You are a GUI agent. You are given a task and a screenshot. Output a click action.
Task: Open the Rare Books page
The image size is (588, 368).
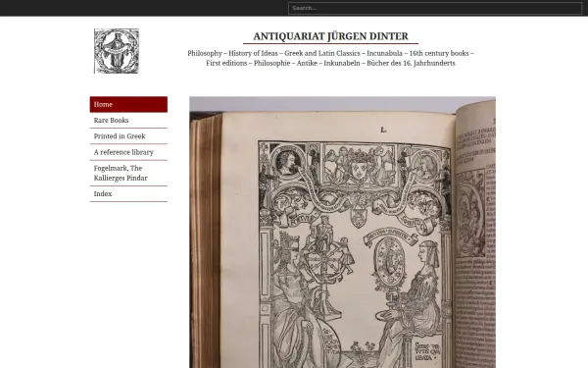pos(128,120)
